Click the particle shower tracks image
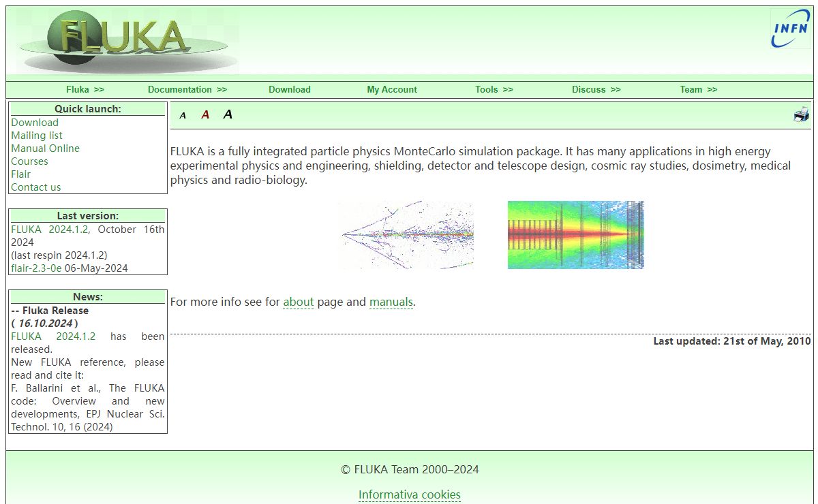The width and height of the screenshot is (818, 504). pos(406,235)
